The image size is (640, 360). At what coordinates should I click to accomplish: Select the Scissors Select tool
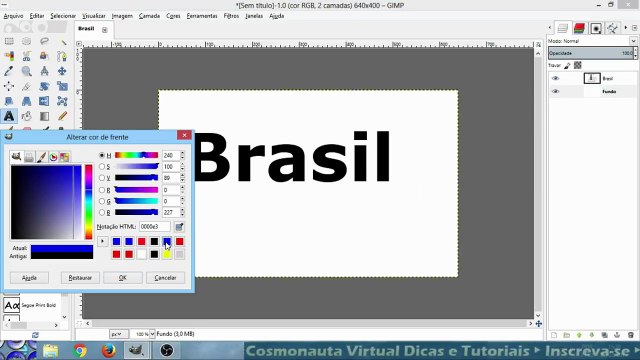[x=27, y=56]
